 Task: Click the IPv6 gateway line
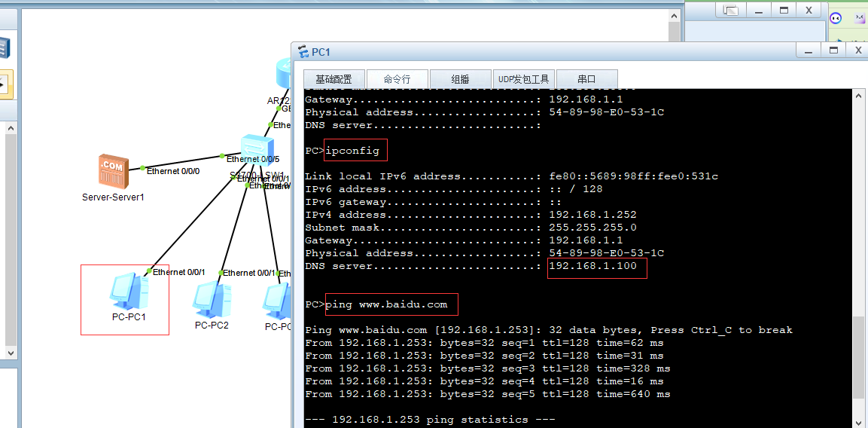click(434, 202)
